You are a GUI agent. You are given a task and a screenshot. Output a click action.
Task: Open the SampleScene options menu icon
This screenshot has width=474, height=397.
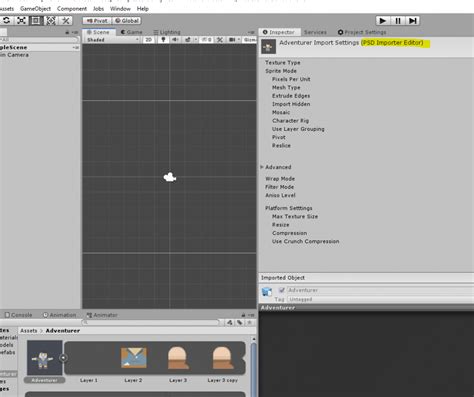(x=76, y=47)
